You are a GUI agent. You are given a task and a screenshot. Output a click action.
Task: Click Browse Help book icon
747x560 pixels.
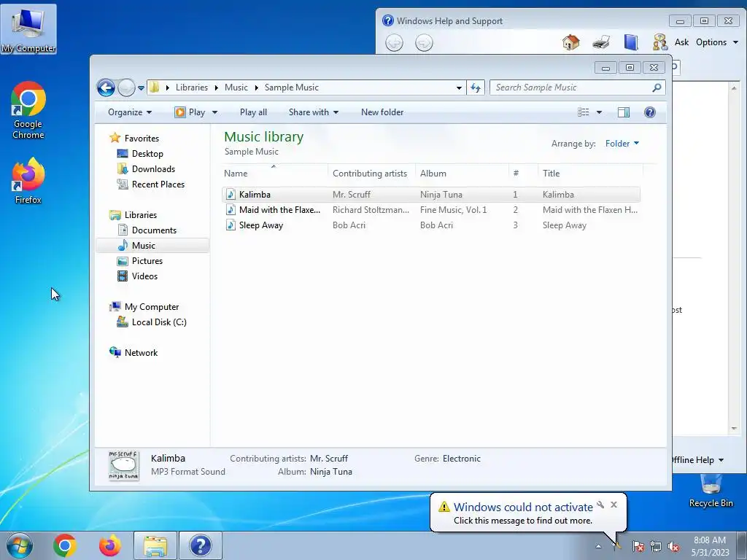click(631, 42)
